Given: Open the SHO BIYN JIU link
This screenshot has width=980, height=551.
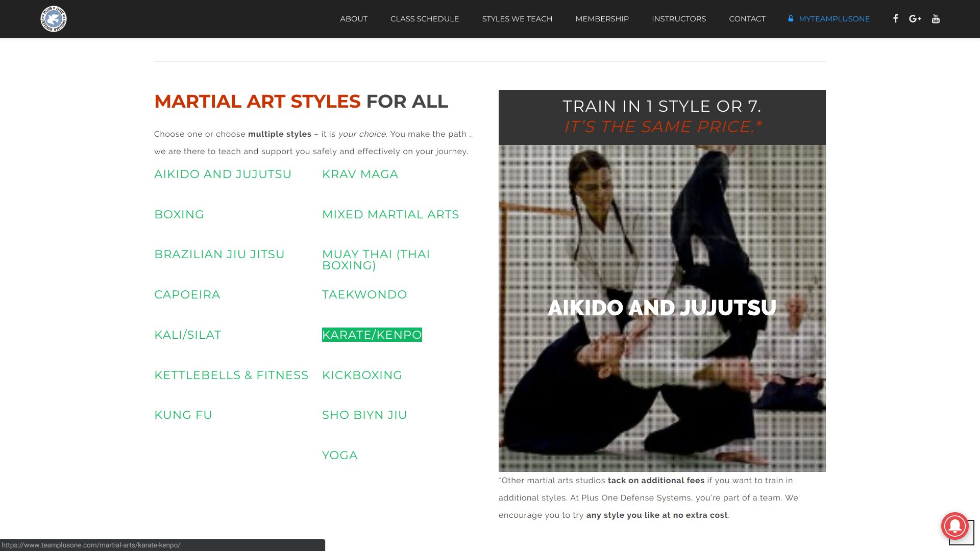Looking at the screenshot, I should [364, 415].
